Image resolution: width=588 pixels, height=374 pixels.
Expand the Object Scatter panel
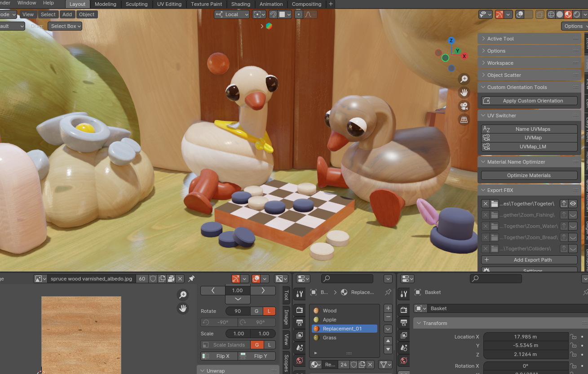504,75
